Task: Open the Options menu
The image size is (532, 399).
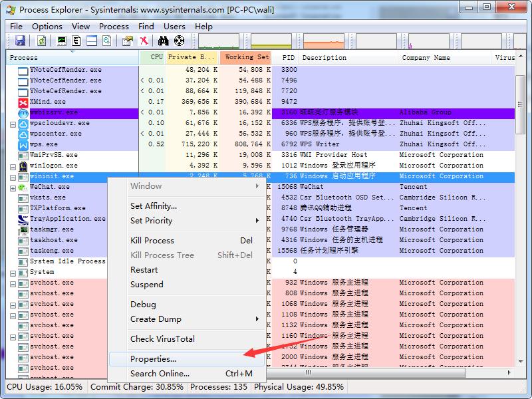Action: point(47,27)
